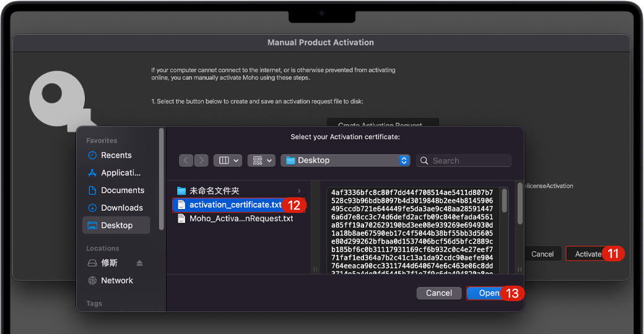Open Documents in the sidebar
This screenshot has height=334, width=644.
(116, 191)
